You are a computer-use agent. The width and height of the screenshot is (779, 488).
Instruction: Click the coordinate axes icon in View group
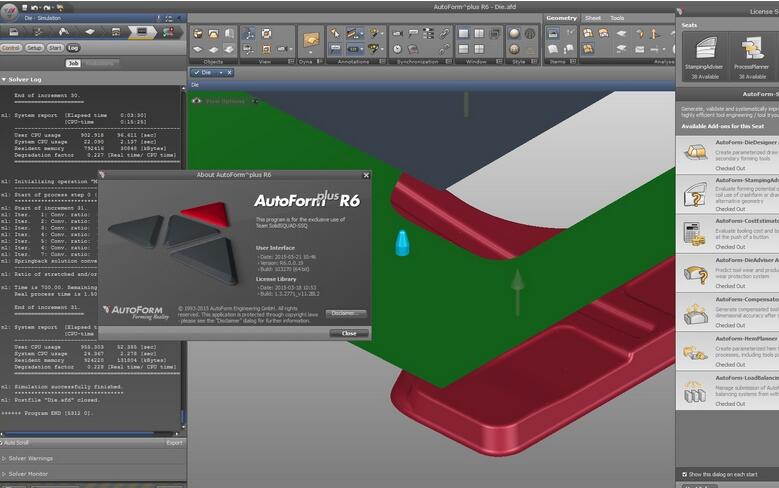248,34
